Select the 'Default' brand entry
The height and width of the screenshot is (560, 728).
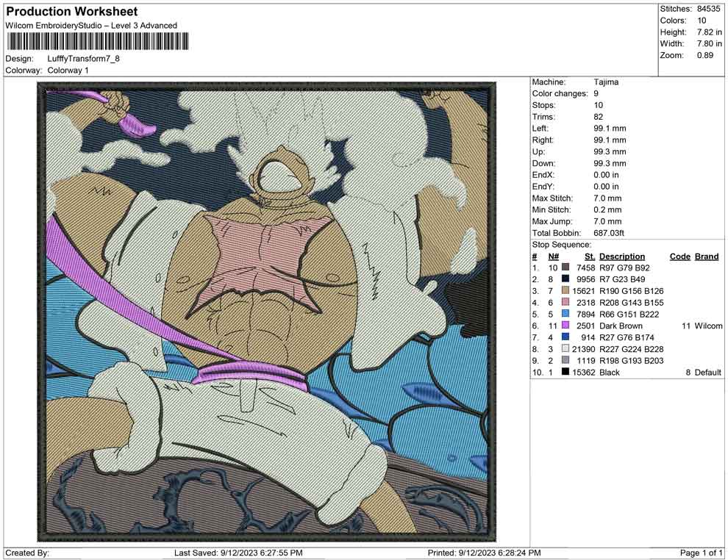point(708,372)
